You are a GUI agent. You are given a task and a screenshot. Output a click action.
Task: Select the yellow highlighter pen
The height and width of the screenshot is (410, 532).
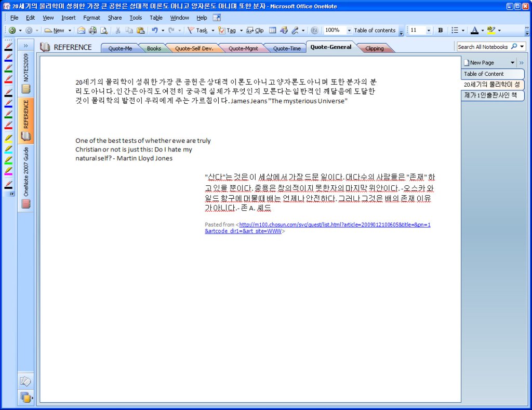(8, 139)
